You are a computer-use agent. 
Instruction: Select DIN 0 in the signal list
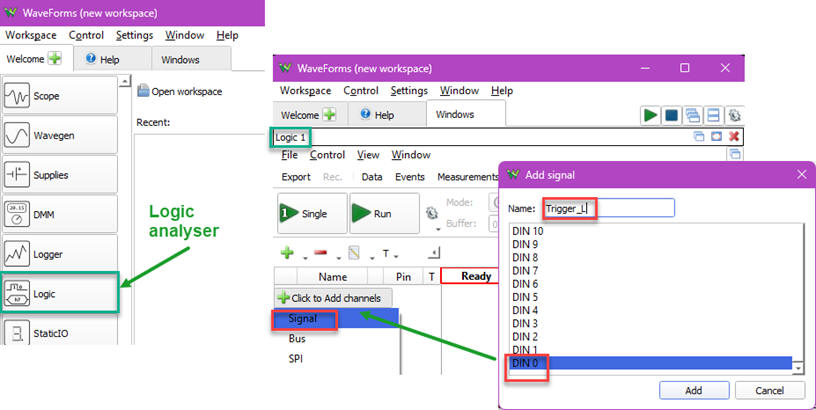point(650,363)
